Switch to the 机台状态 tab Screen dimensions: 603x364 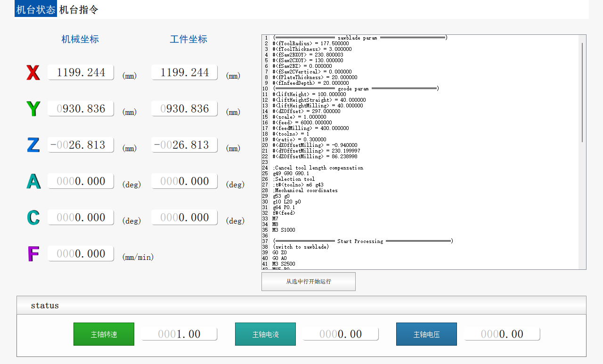36,9
